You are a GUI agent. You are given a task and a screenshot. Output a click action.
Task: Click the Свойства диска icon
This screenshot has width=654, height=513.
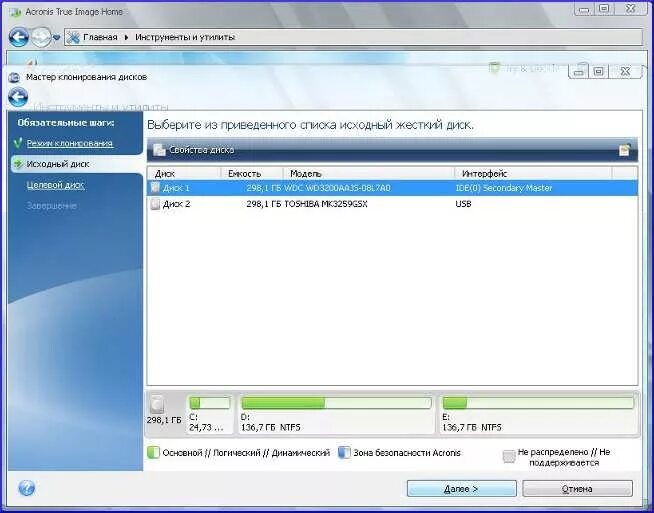tap(159, 150)
